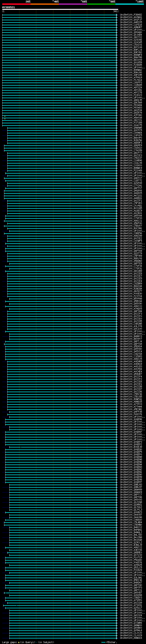Click the UniRef100_P49376 hit label
Viewport: 146px width, 644px height.
tap(131, 414)
